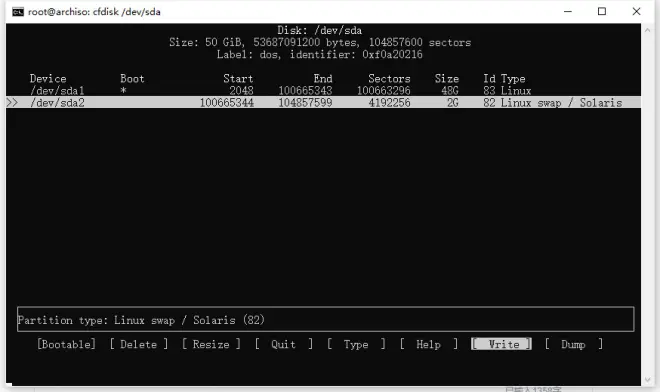
Task: Click the Start value 100665344
Action: pos(226,102)
